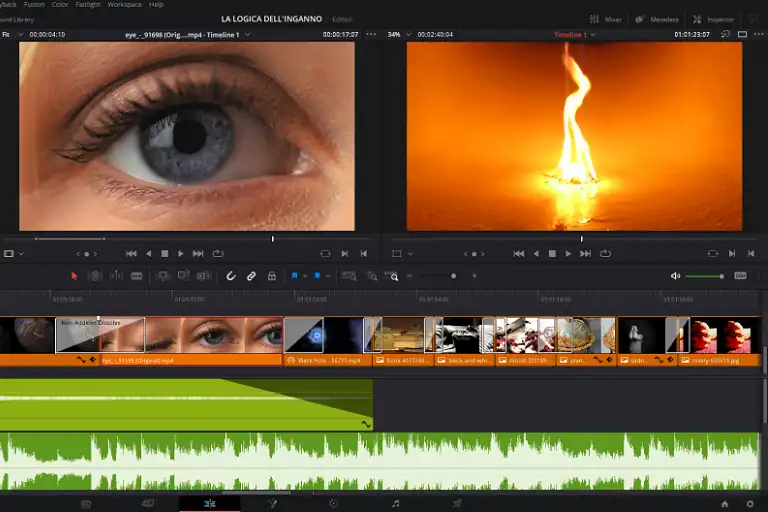The image size is (768, 512).
Task: Click the Insert Clip toolbar icon
Action: (x=162, y=276)
